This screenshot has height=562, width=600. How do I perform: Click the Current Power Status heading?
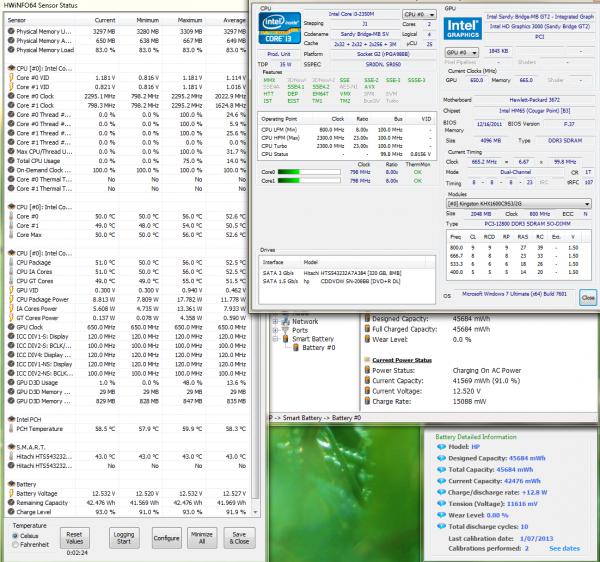[402, 360]
